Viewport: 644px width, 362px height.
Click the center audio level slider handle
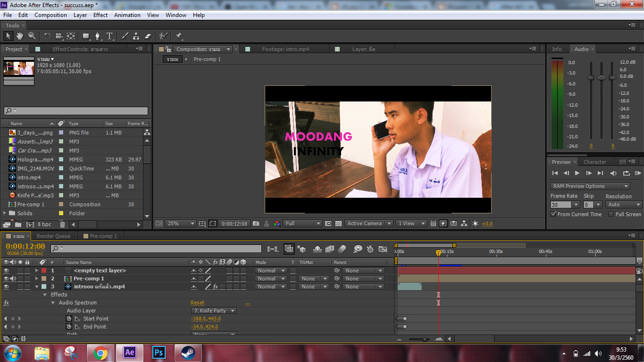pos(602,77)
